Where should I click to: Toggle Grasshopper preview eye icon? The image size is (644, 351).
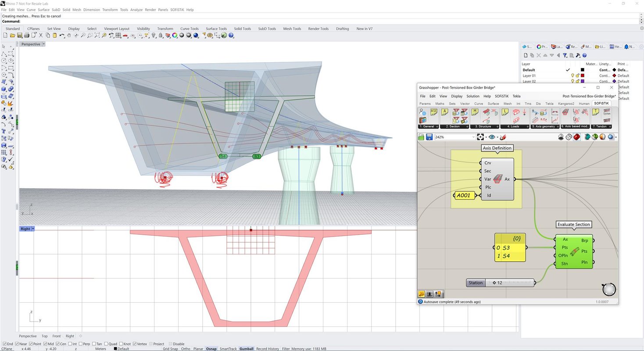492,137
